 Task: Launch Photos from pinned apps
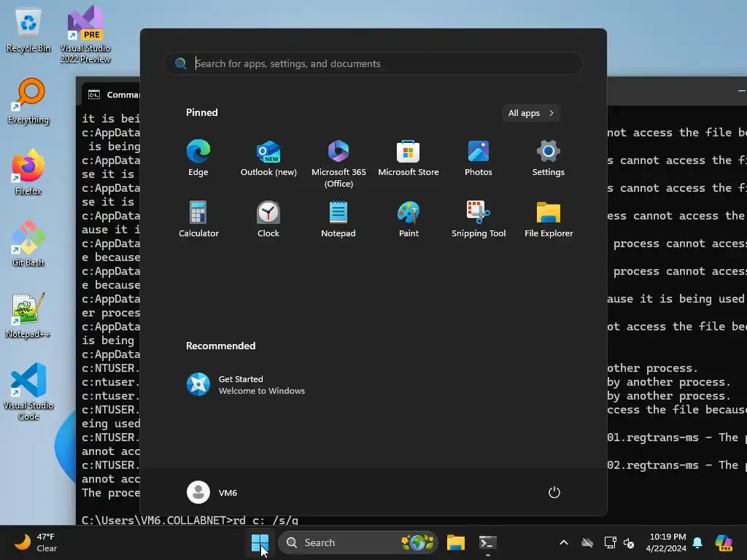(479, 158)
